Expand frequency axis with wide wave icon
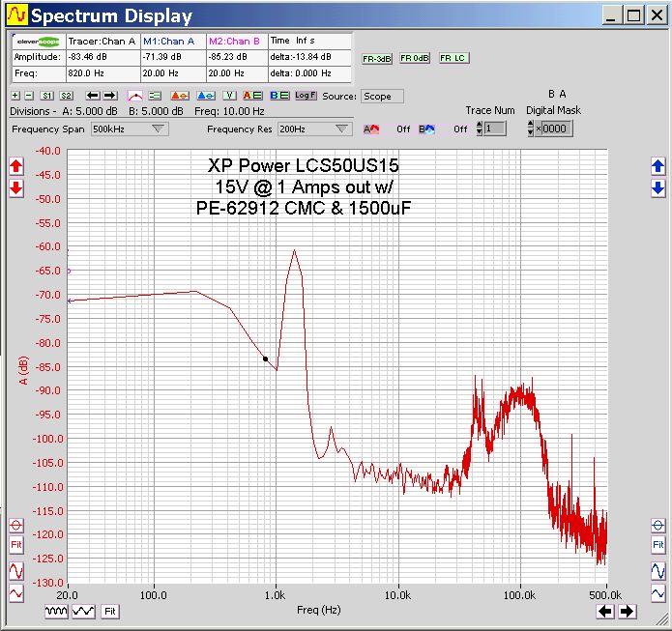The image size is (672, 631). click(x=83, y=612)
